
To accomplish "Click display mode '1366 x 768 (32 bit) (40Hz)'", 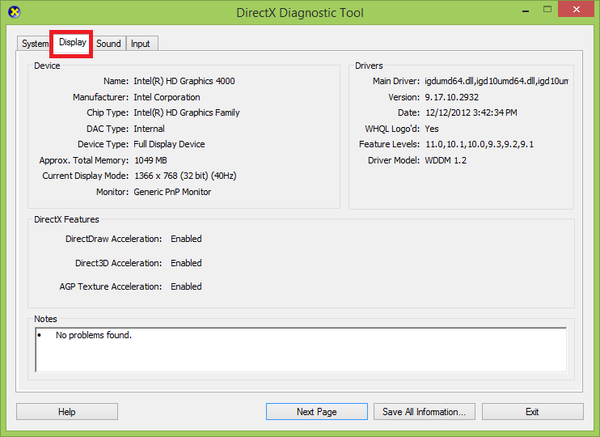I will [185, 176].
